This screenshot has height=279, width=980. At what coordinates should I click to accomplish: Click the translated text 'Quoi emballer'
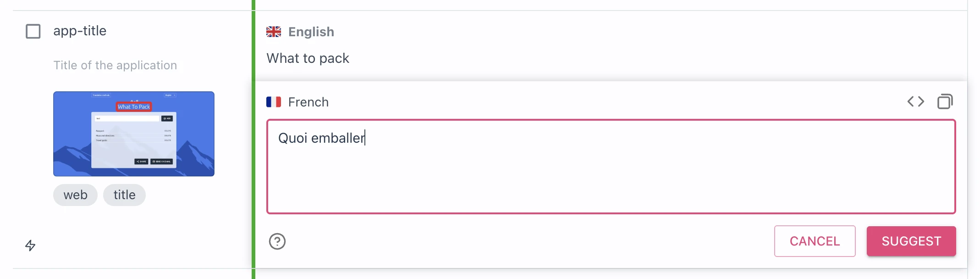pos(321,138)
